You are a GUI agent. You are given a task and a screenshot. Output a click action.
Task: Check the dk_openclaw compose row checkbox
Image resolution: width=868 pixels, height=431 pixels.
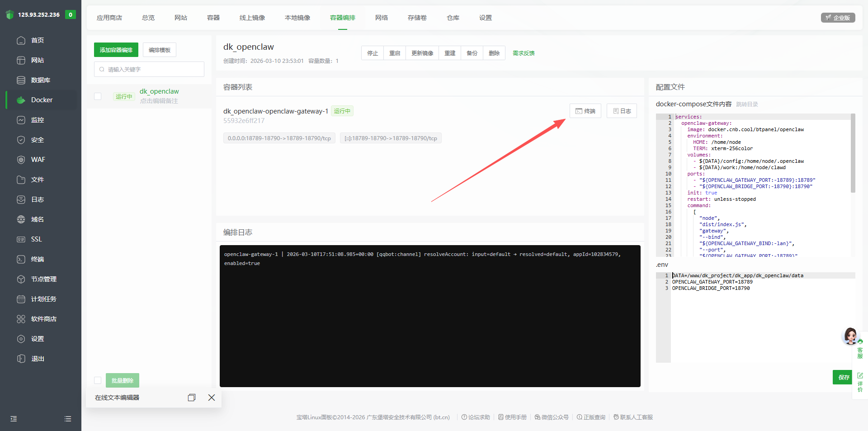(x=98, y=96)
